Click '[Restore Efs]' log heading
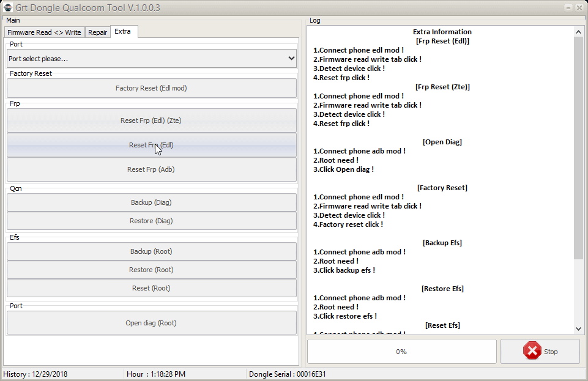Viewport: 588px width, 381px height. click(x=442, y=289)
